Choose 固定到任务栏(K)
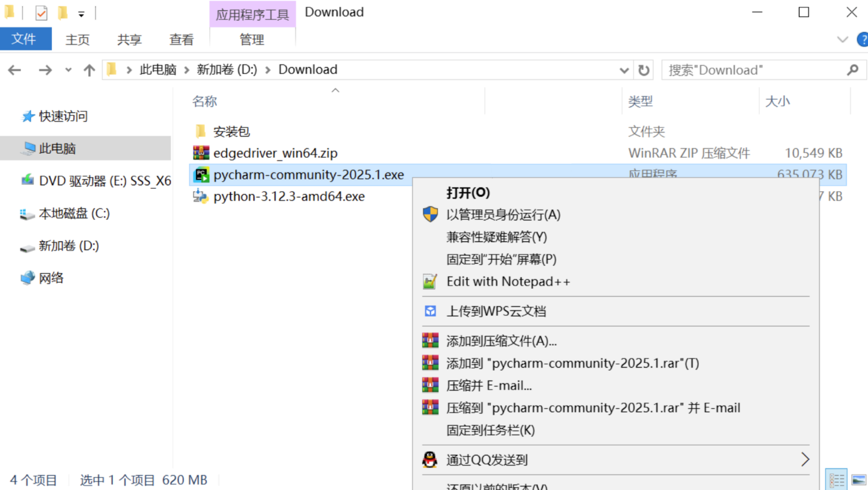868x490 pixels. 491,430
